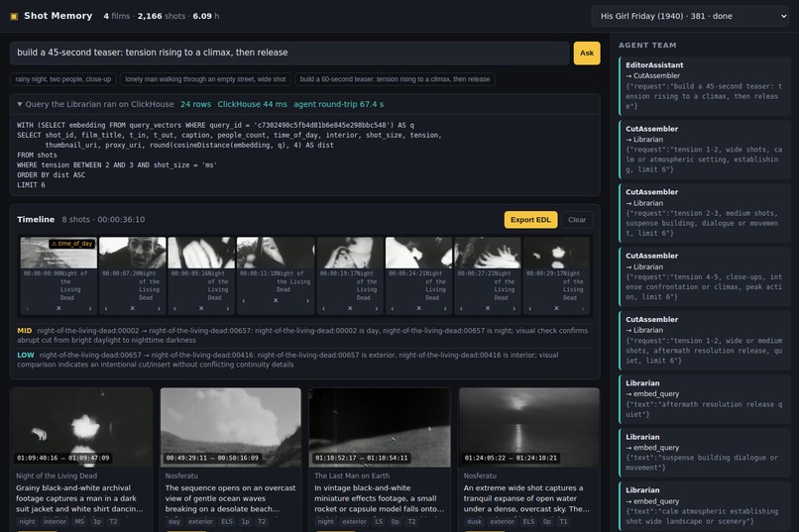Open the 00:00:29:17 timeline thumbnail
Viewport: 799px width, 532px height.
556,253
